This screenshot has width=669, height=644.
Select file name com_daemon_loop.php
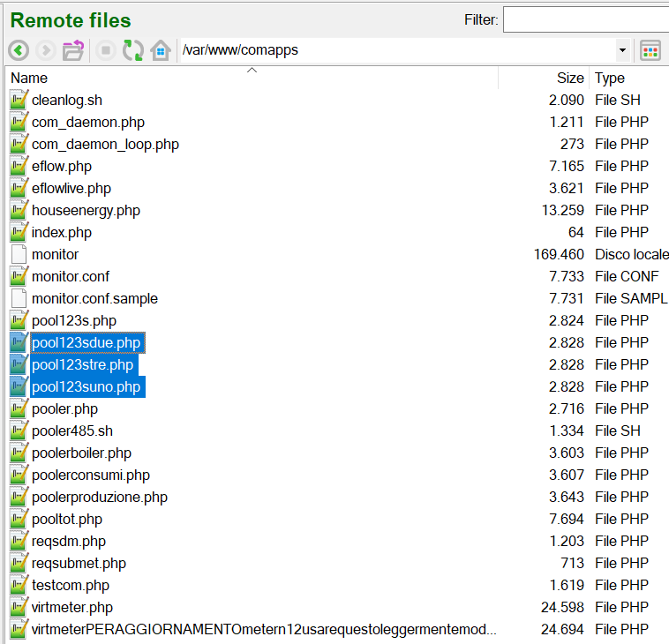click(105, 145)
